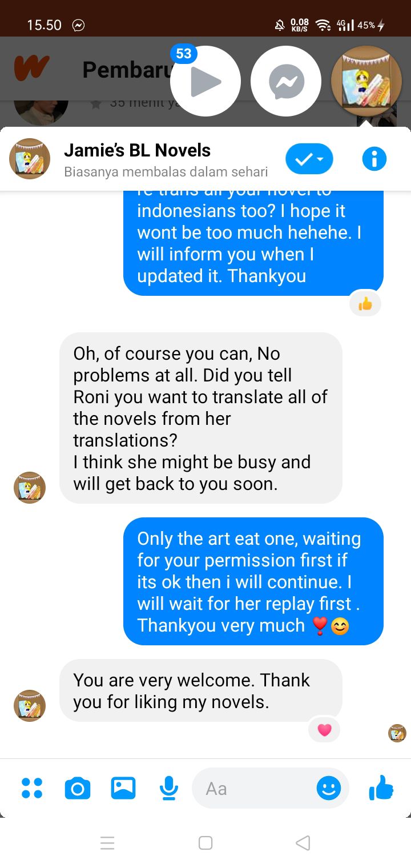Tap the sender avatar beside 'You are very welcome'
This screenshot has height=868, width=411.
(x=30, y=706)
